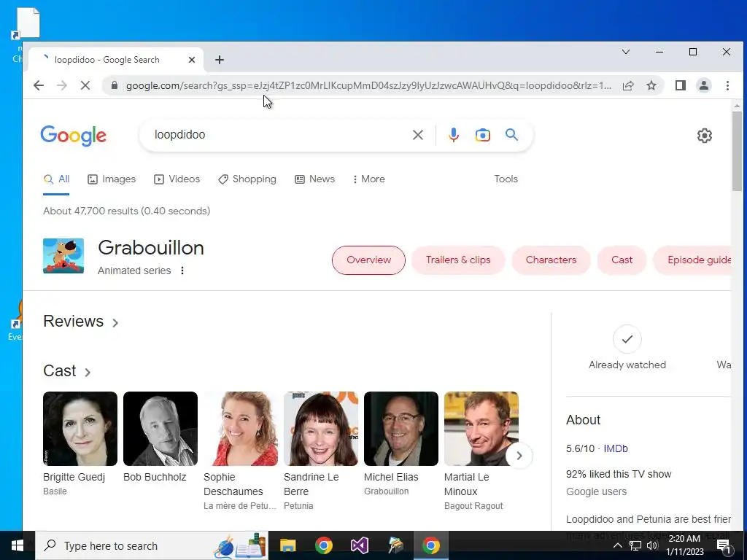
Task: Open Michel Elias cast photo
Action: point(401,429)
